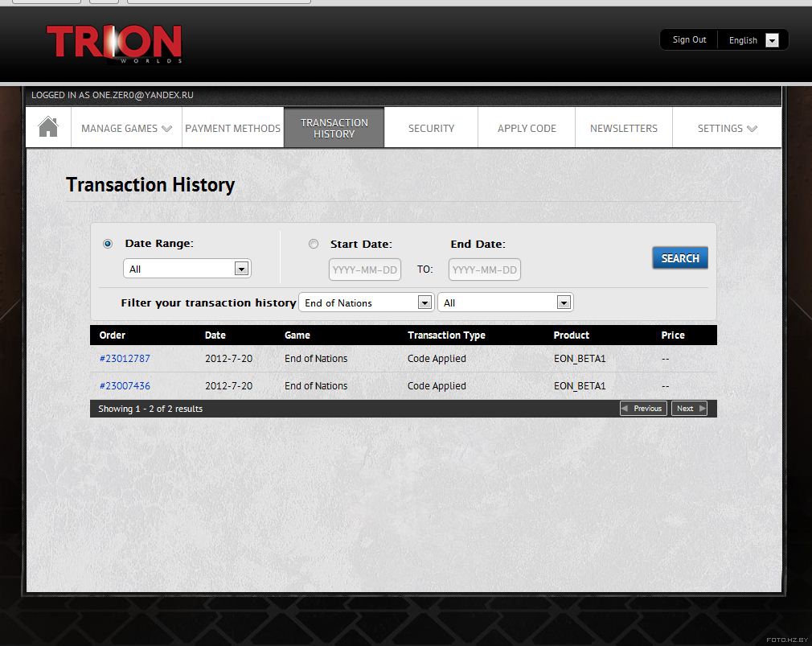Open the Apply Code tab
Image resolution: width=812 pixels, height=646 pixels.
point(527,129)
